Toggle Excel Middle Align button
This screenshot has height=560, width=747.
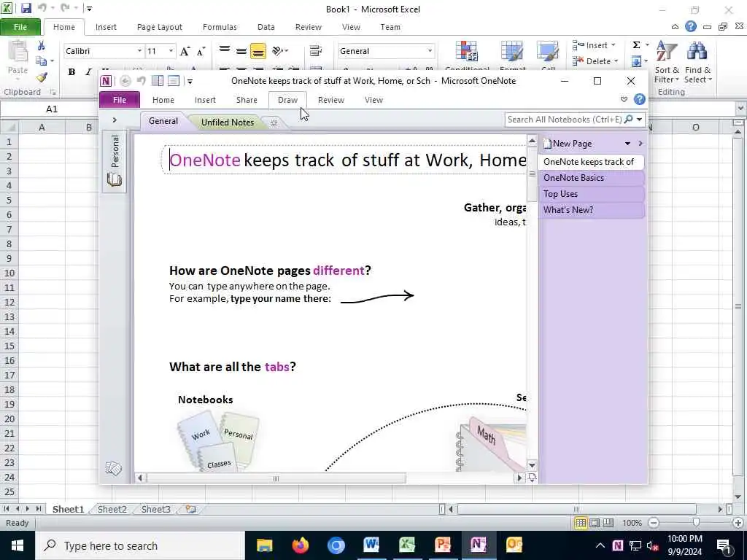(x=241, y=50)
